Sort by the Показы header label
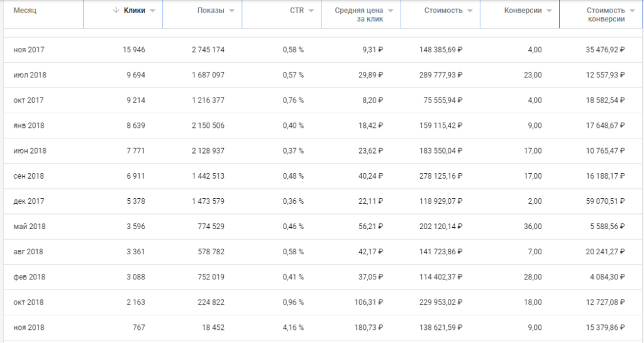644x343 pixels. 211,11
